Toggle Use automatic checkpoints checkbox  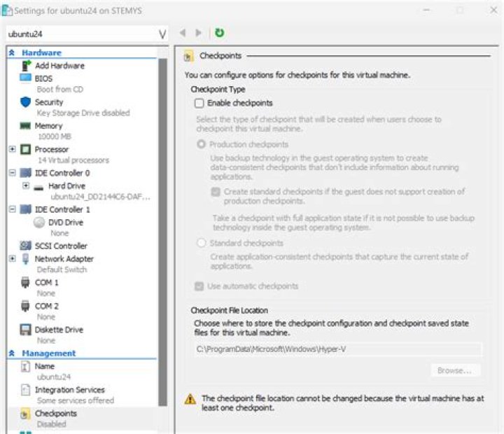tap(199, 286)
